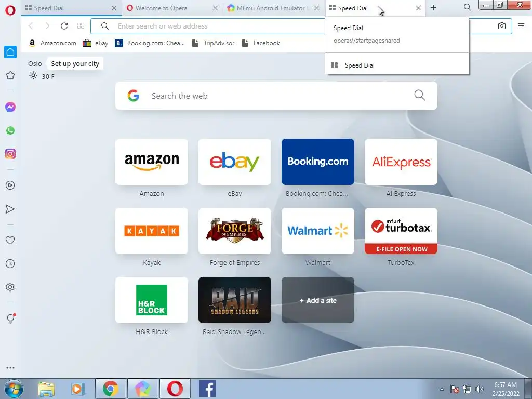Open Settings gear in the sidebar

(10, 287)
